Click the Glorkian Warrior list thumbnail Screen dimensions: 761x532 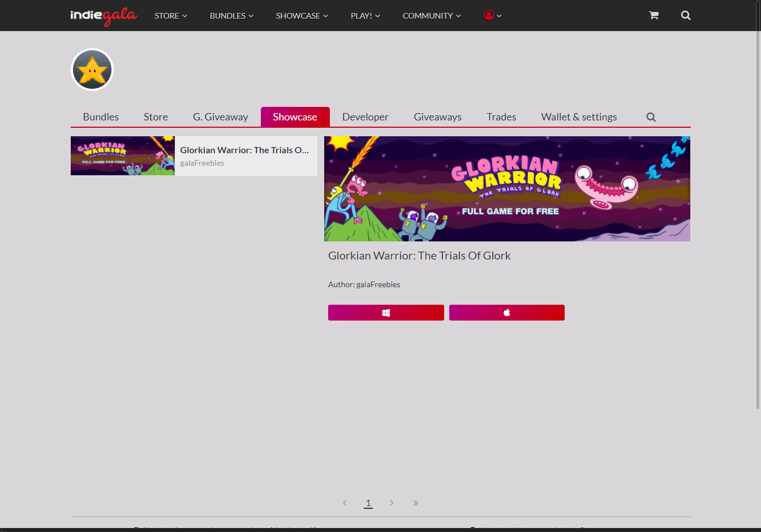pyautogui.click(x=123, y=156)
